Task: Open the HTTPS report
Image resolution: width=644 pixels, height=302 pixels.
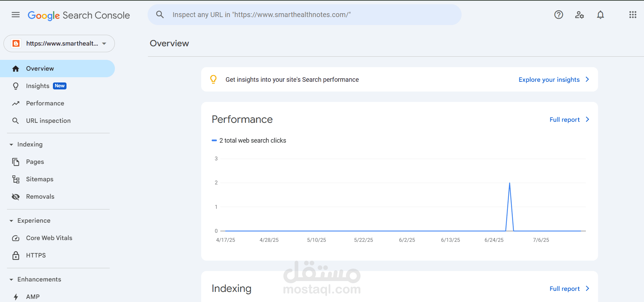Action: click(x=57, y=255)
